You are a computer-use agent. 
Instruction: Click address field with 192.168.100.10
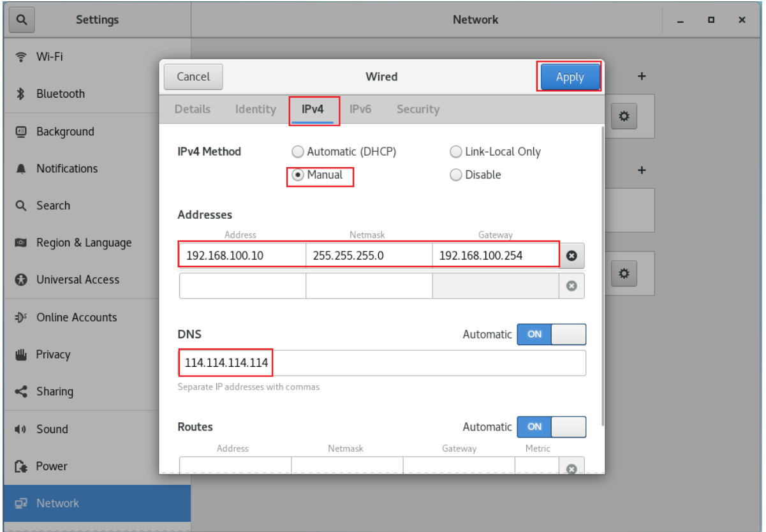click(242, 256)
